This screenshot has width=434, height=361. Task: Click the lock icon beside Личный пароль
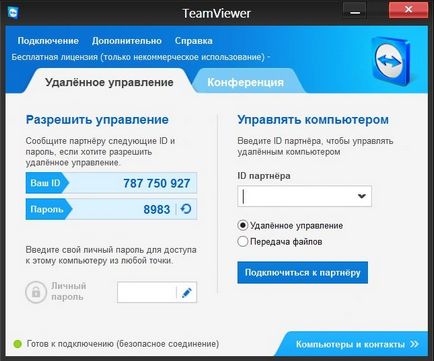point(36,292)
